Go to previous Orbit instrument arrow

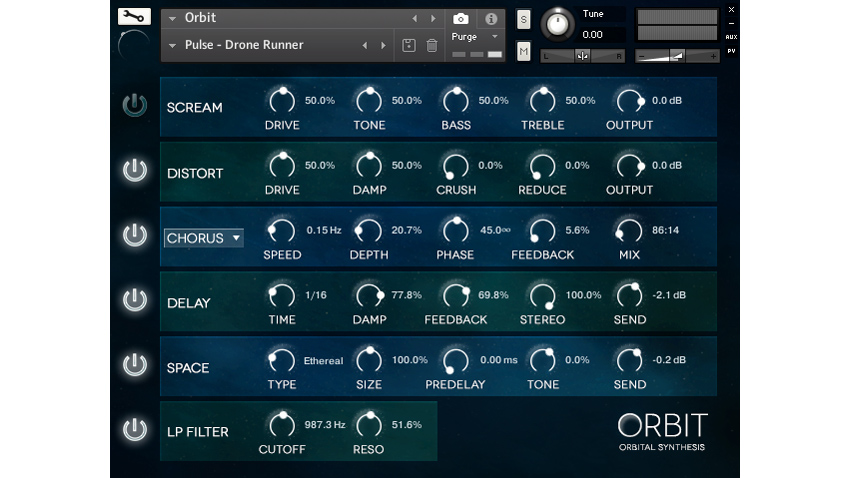click(x=415, y=18)
